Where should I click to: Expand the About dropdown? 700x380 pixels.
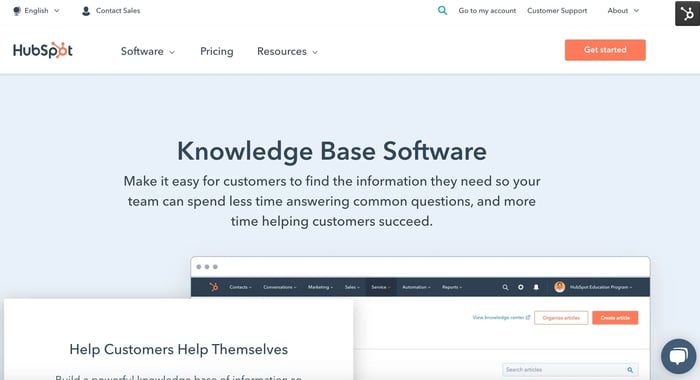[x=623, y=11]
